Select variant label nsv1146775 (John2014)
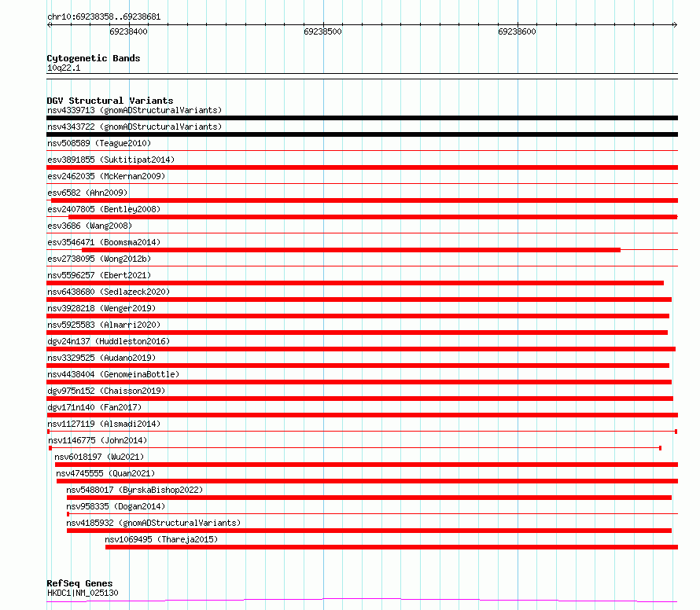700x610 pixels. point(98,440)
